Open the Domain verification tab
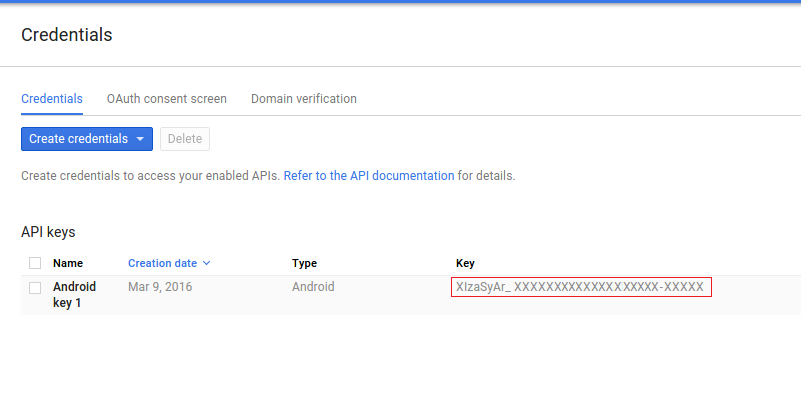The height and width of the screenshot is (411, 801). (303, 99)
